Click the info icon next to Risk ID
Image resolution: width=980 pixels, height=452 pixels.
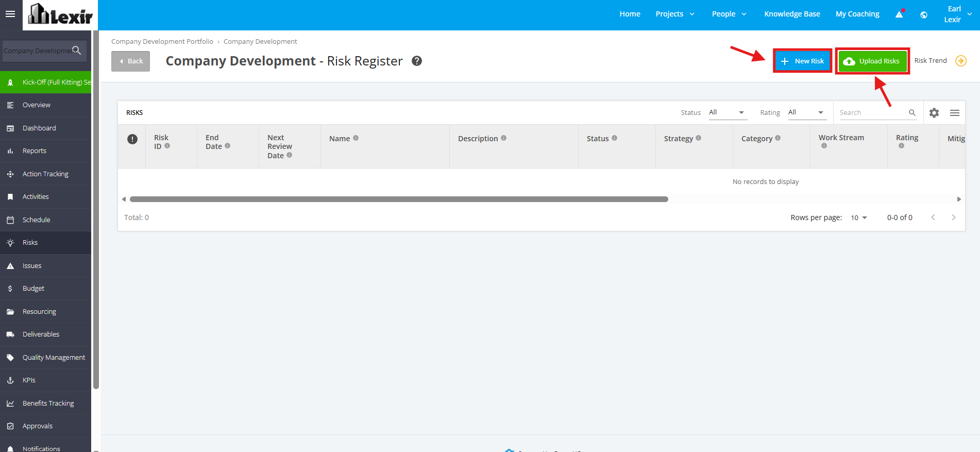[x=167, y=146]
